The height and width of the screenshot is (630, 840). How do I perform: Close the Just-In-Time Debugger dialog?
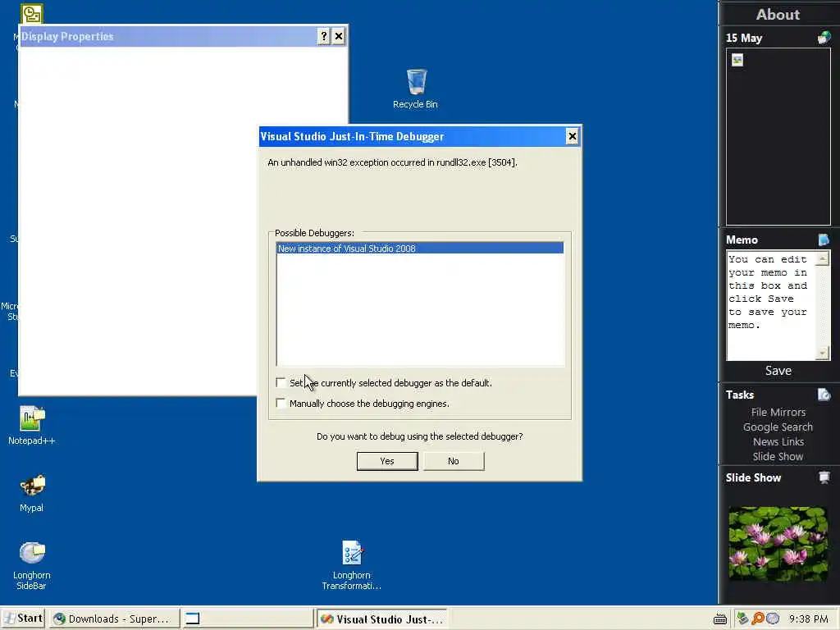572,137
